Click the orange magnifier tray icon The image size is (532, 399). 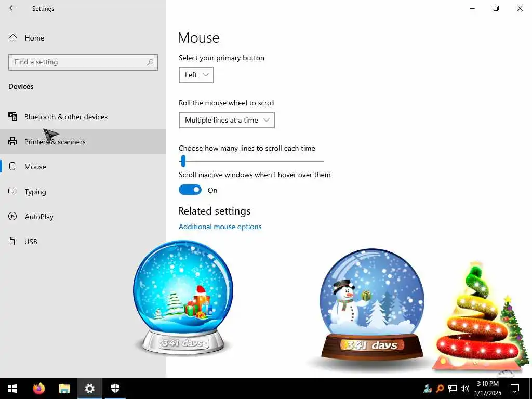tap(440, 389)
